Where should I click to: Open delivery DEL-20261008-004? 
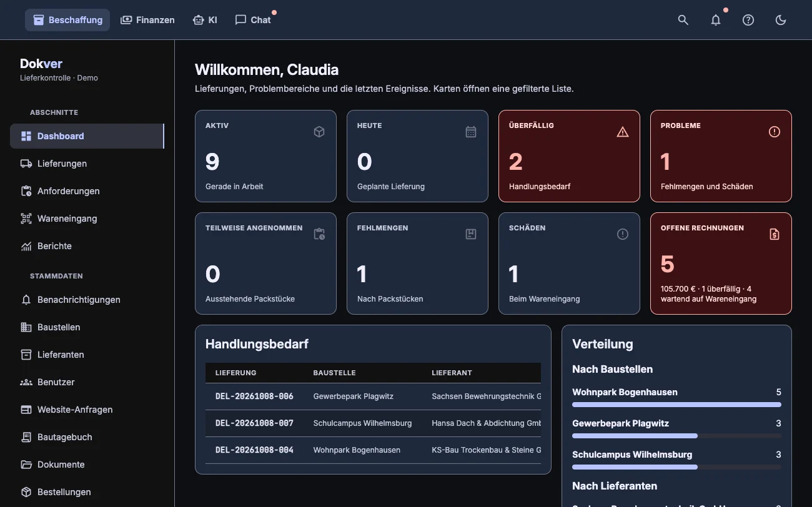click(x=254, y=450)
